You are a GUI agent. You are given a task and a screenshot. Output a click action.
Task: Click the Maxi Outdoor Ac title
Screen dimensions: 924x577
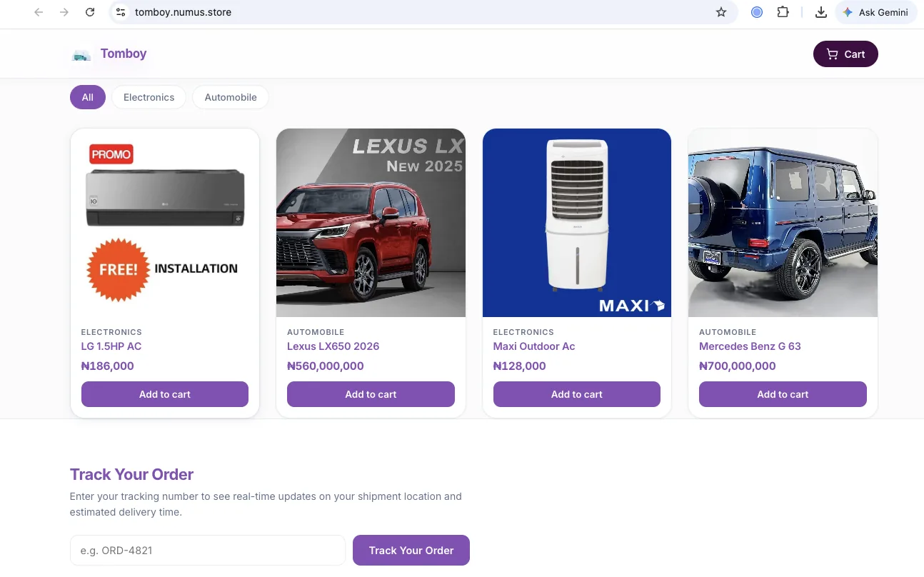534,346
